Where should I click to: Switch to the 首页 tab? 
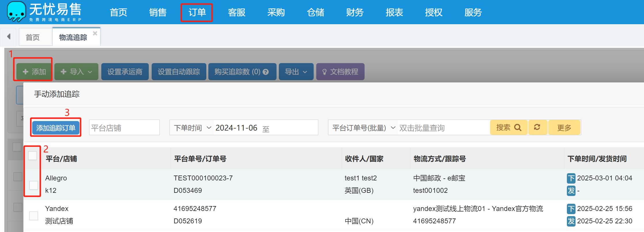point(33,37)
